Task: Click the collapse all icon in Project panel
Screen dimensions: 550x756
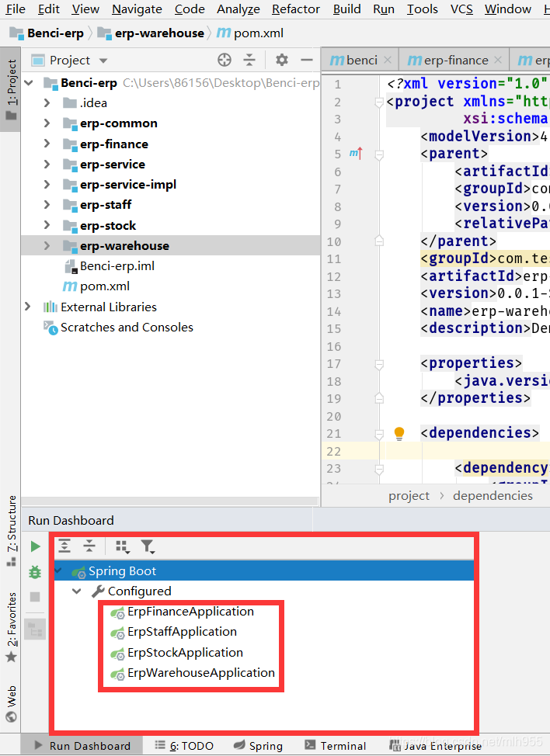Action: (249, 60)
